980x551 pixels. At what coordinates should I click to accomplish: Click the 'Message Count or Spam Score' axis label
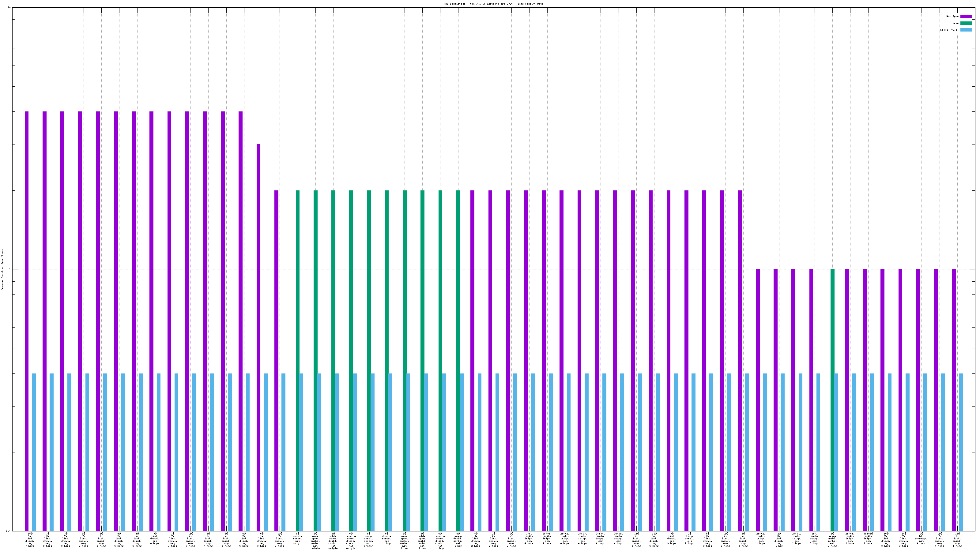point(2,270)
